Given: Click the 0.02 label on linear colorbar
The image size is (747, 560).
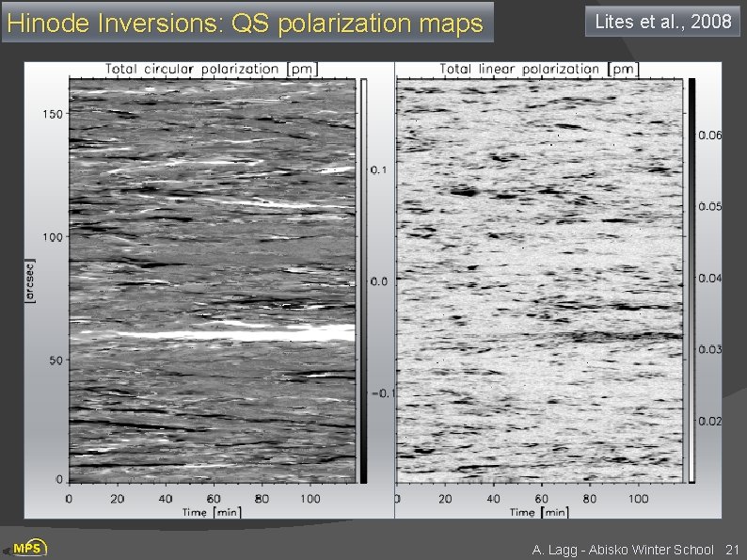Looking at the screenshot, I should click(x=710, y=422).
